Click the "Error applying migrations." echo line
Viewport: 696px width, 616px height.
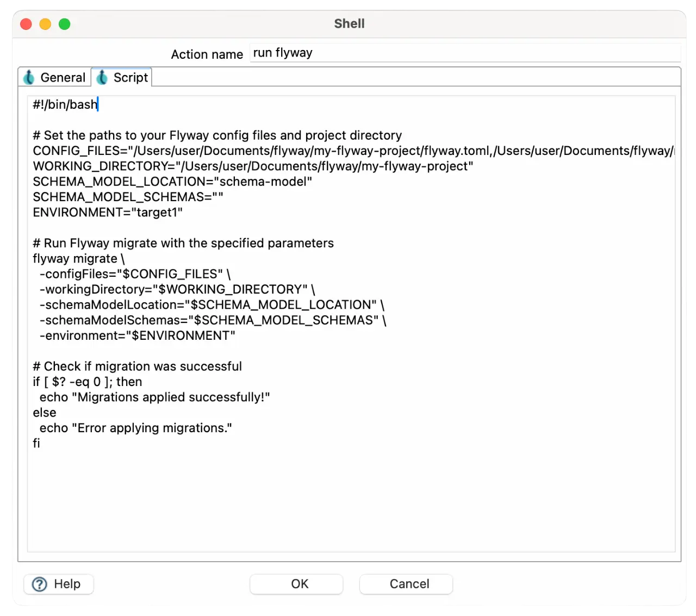(x=135, y=428)
